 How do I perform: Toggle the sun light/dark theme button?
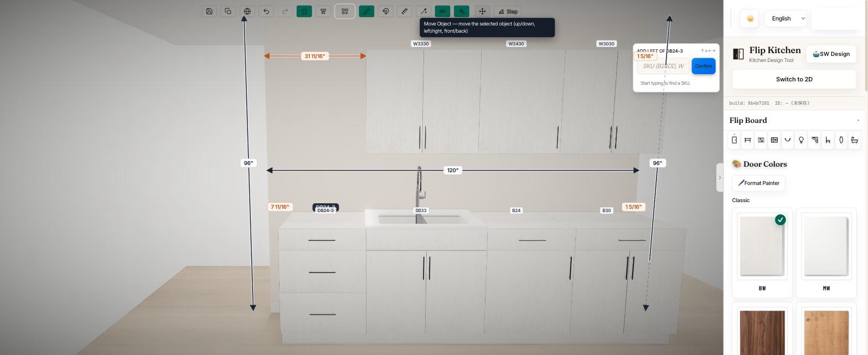pyautogui.click(x=750, y=18)
